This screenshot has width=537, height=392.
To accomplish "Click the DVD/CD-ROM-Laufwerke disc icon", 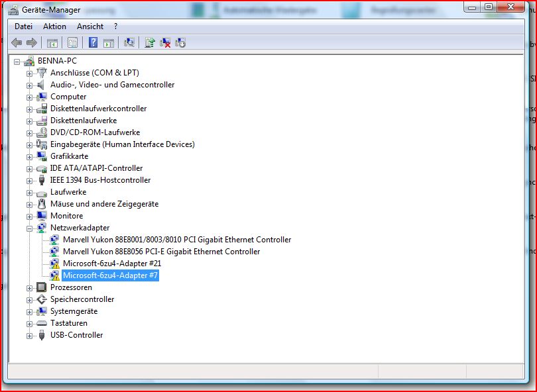I will point(42,132).
